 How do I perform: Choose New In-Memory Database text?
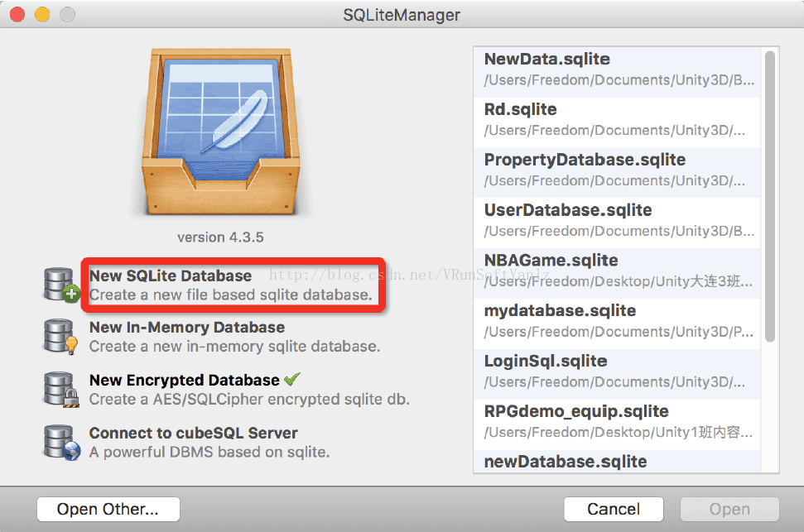coord(187,328)
